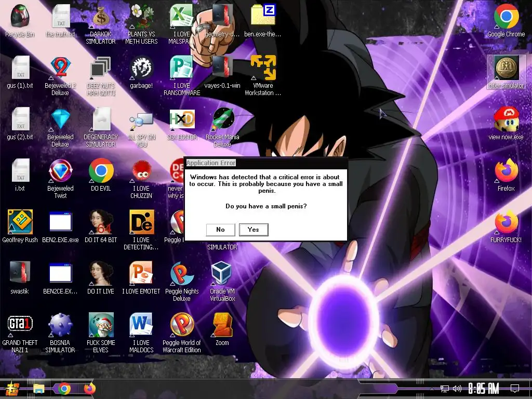Open the Google Chrome desktop shortcut
Viewport: 532px width, 399px height.
(x=506, y=20)
